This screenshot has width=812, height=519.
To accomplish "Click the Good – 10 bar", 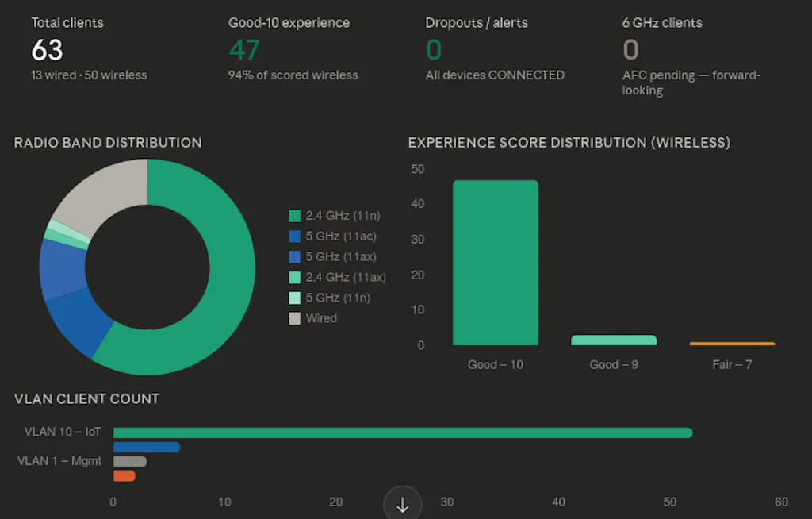I will point(495,262).
